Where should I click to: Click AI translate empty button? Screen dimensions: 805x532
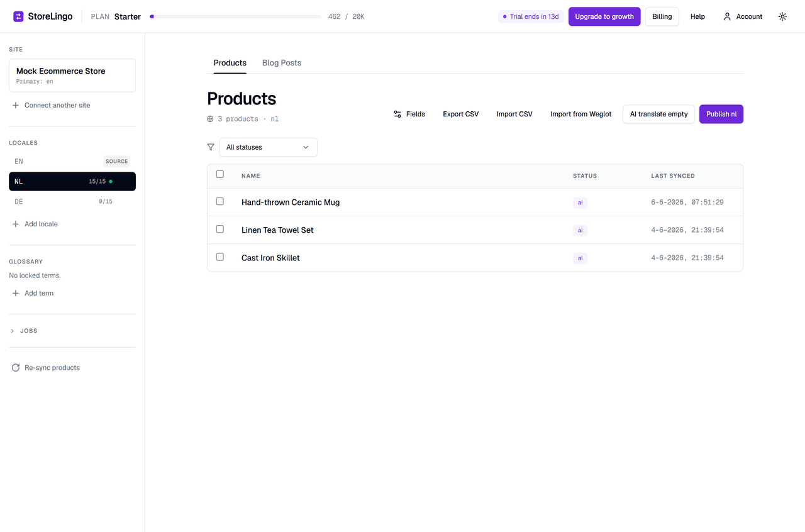tap(659, 114)
